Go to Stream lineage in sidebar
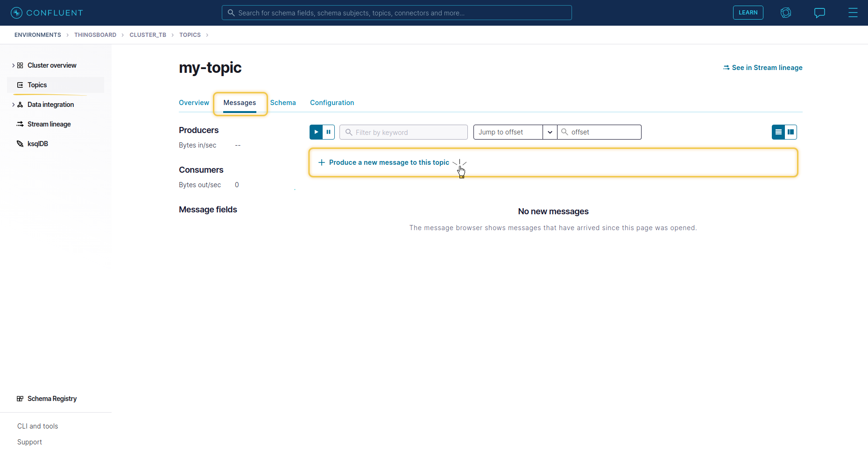 click(49, 124)
